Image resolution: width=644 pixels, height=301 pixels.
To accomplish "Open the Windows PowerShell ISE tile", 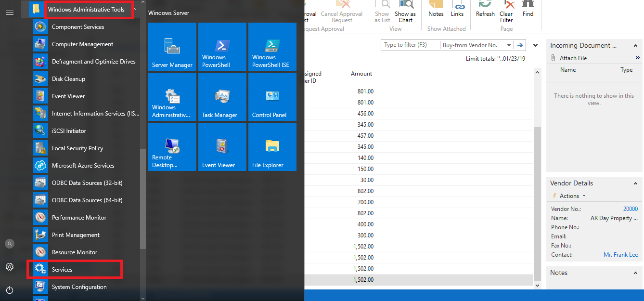I will click(272, 47).
